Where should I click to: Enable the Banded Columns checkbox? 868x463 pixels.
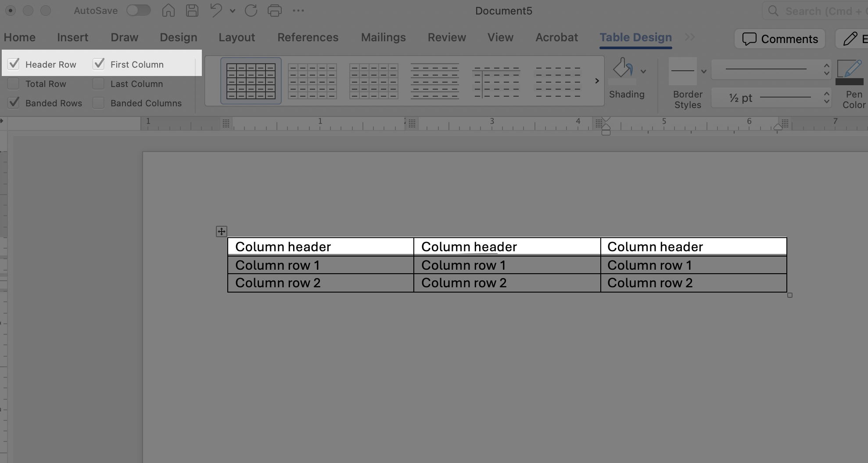coord(99,103)
